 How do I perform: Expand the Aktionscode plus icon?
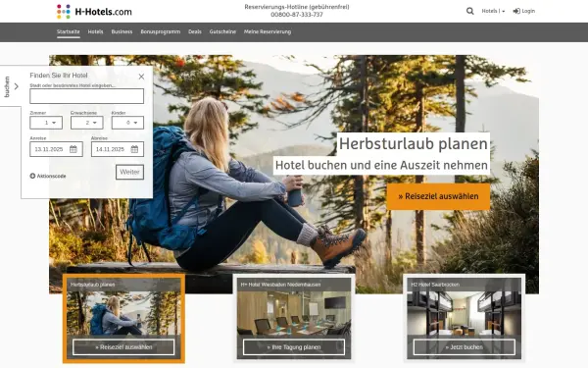(32, 176)
